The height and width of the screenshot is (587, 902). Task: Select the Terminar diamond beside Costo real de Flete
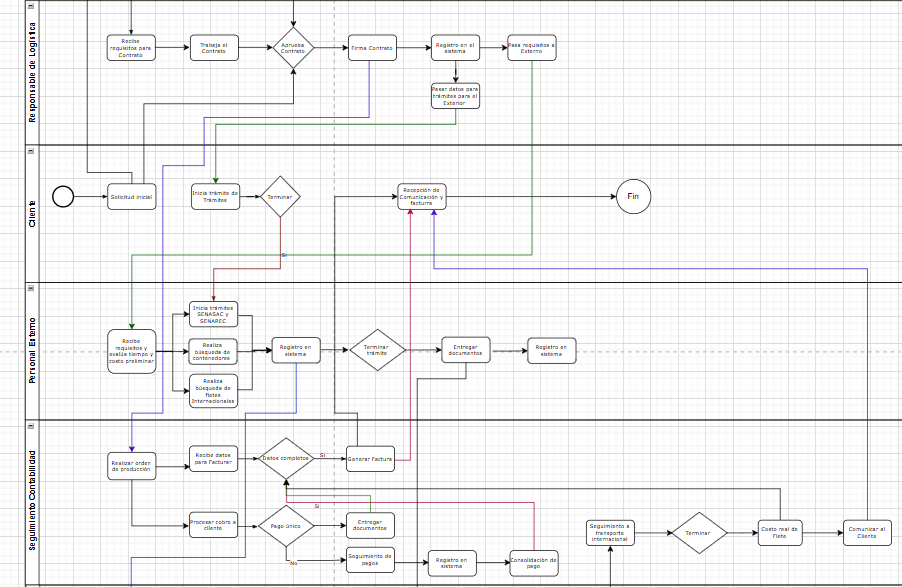pos(700,533)
